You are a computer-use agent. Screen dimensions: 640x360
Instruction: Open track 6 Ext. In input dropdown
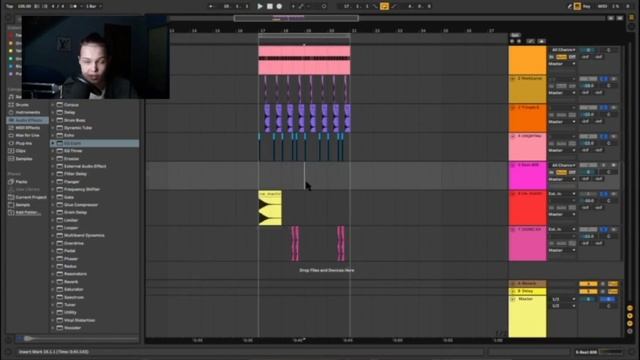tap(562, 194)
